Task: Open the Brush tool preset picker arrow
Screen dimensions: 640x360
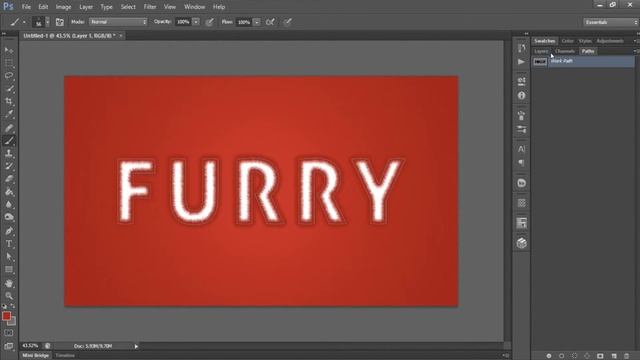Action: [x=24, y=22]
